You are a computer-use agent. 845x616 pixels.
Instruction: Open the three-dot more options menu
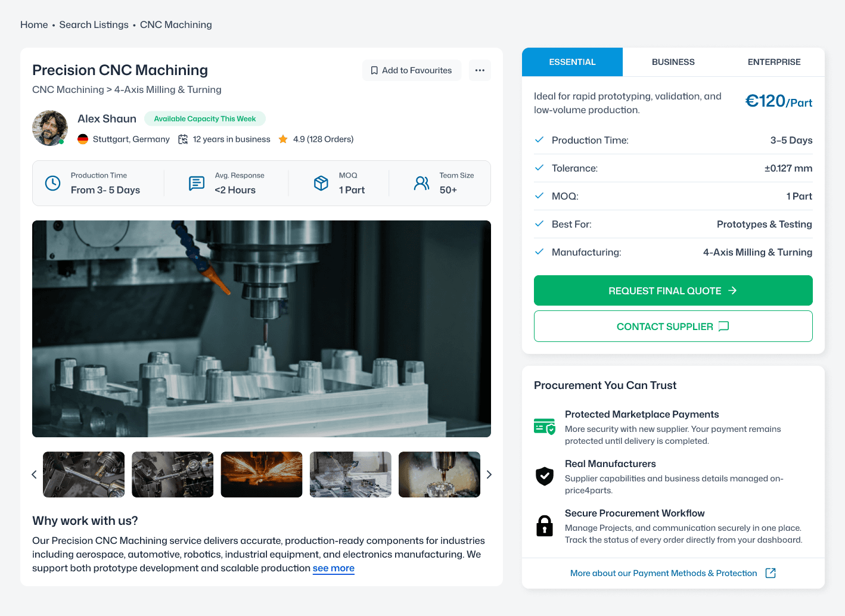click(x=480, y=70)
